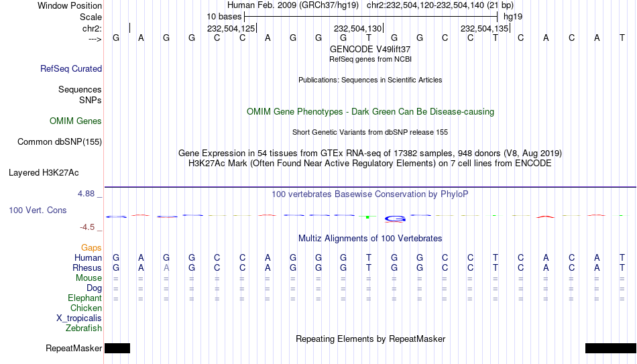Click the strand direction arrow --->
This screenshot has width=637, height=364.
(95, 39)
